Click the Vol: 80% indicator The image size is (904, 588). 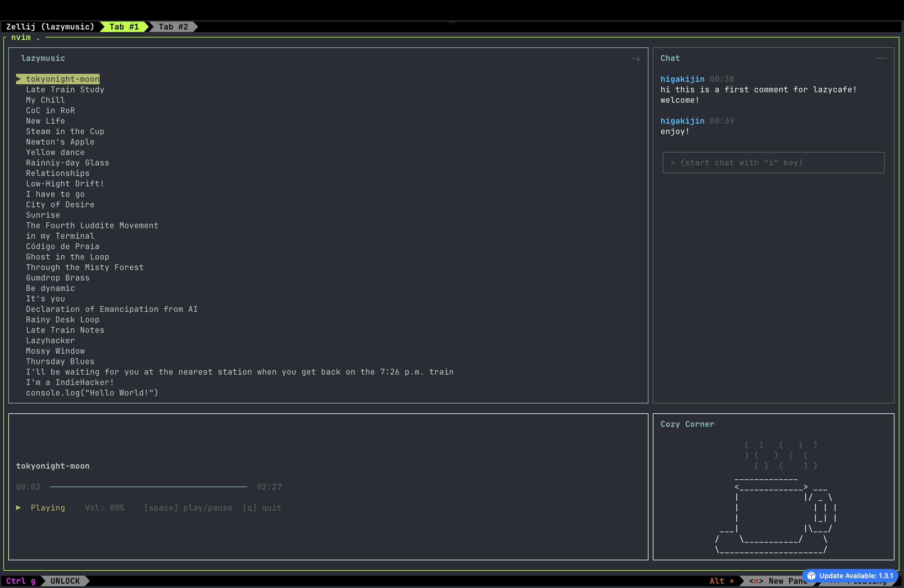(x=105, y=508)
